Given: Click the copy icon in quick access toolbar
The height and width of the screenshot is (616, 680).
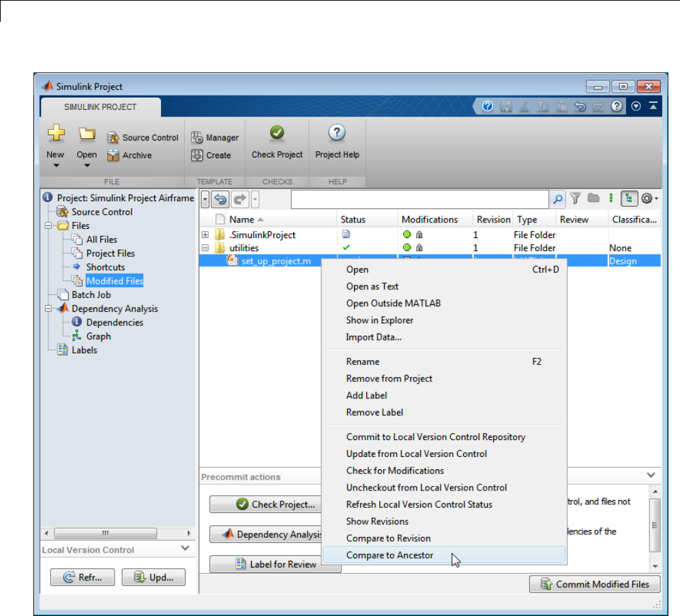Looking at the screenshot, I should click(x=543, y=106).
